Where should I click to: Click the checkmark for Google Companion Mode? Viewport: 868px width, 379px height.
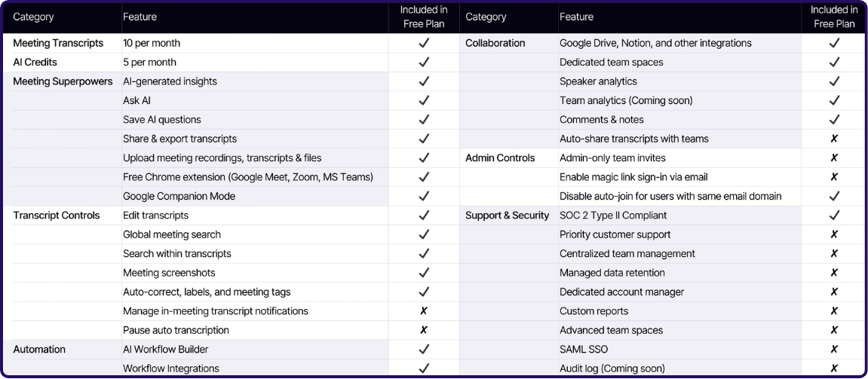[x=424, y=197]
